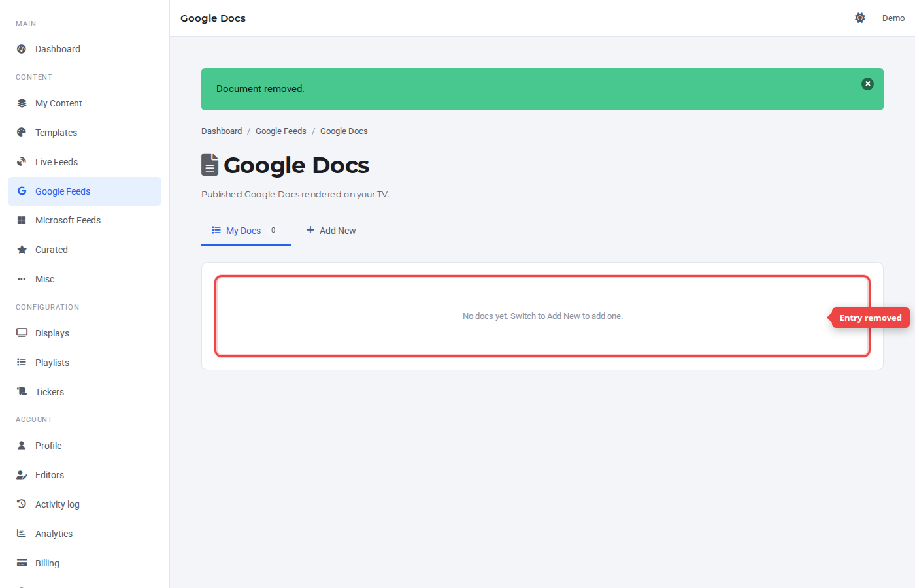Open the Profile page
This screenshot has height=588, width=915.
(x=84, y=446)
